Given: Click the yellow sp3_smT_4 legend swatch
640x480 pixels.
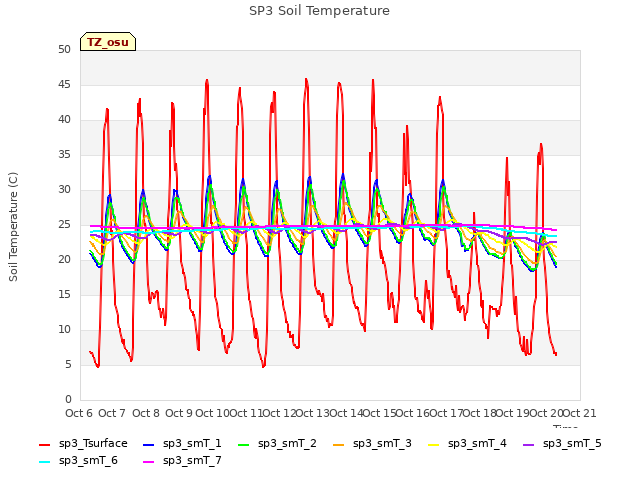Looking at the screenshot, I should coord(434,444).
